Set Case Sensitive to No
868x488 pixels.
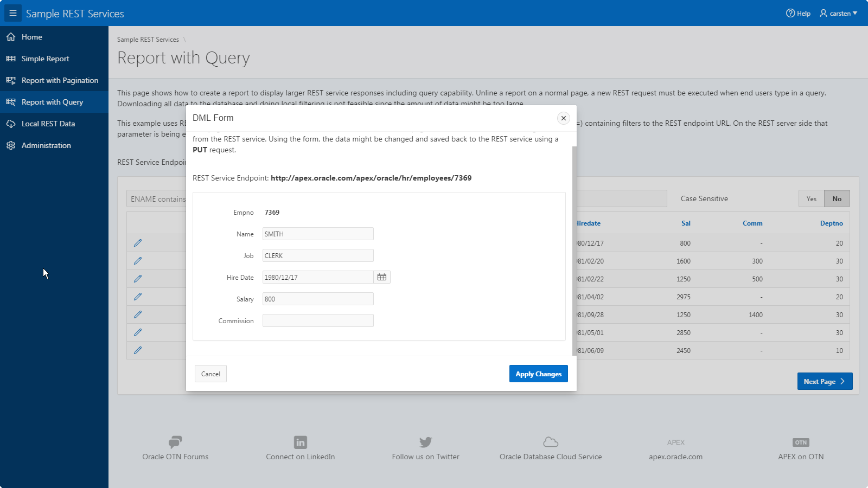point(837,198)
